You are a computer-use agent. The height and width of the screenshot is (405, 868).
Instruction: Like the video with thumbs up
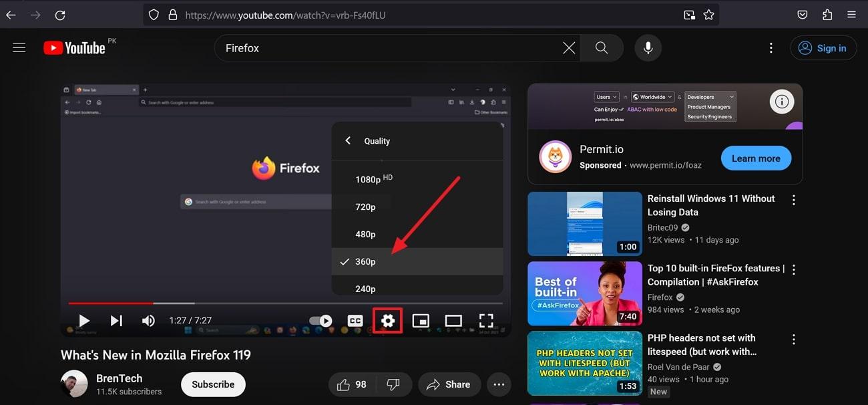click(x=353, y=384)
